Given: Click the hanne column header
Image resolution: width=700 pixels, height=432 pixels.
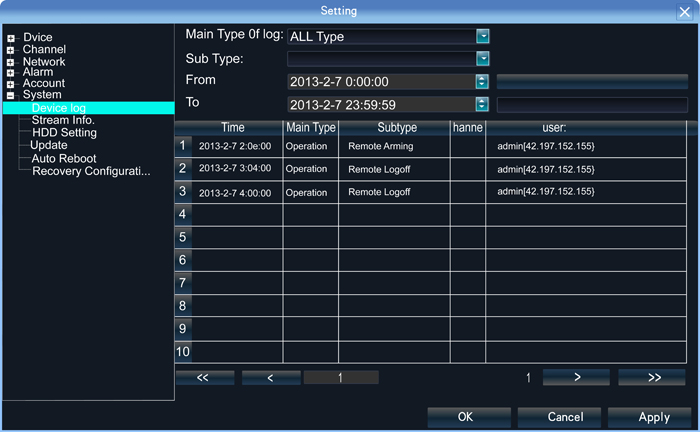Looking at the screenshot, I should point(468,128).
